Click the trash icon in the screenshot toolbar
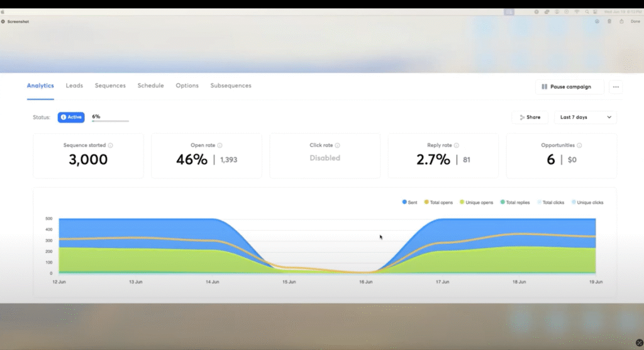 [x=609, y=21]
